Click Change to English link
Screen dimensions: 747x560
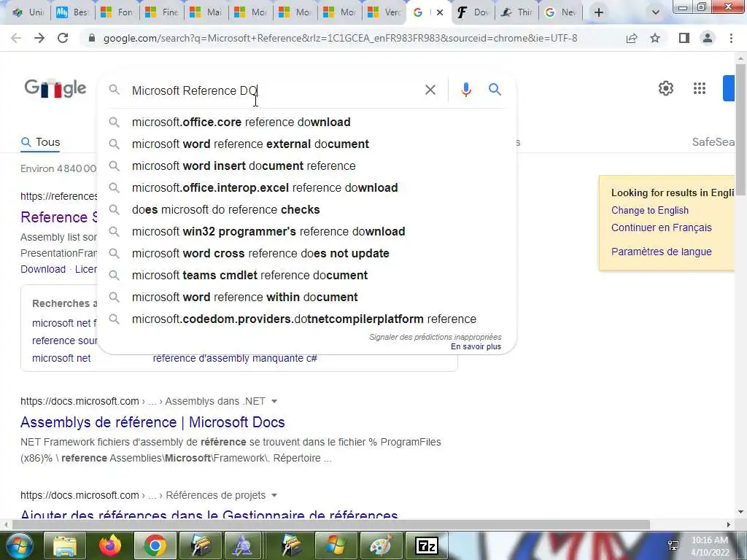(x=650, y=211)
